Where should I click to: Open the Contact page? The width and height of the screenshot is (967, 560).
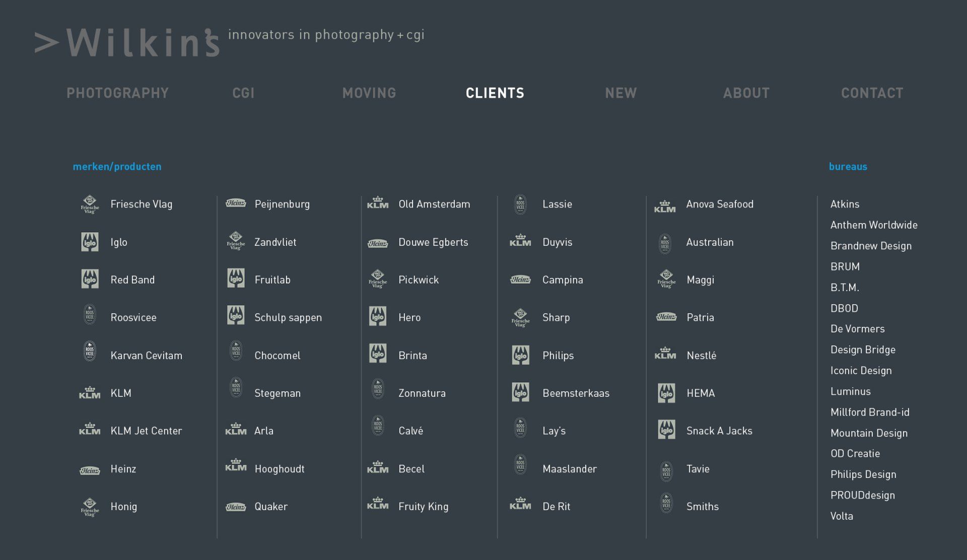pos(872,93)
